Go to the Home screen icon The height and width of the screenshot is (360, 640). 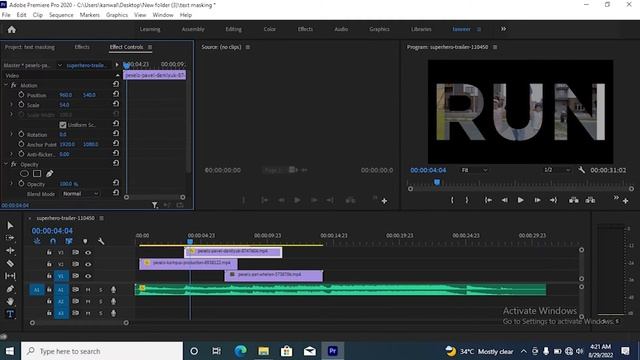coord(11,29)
